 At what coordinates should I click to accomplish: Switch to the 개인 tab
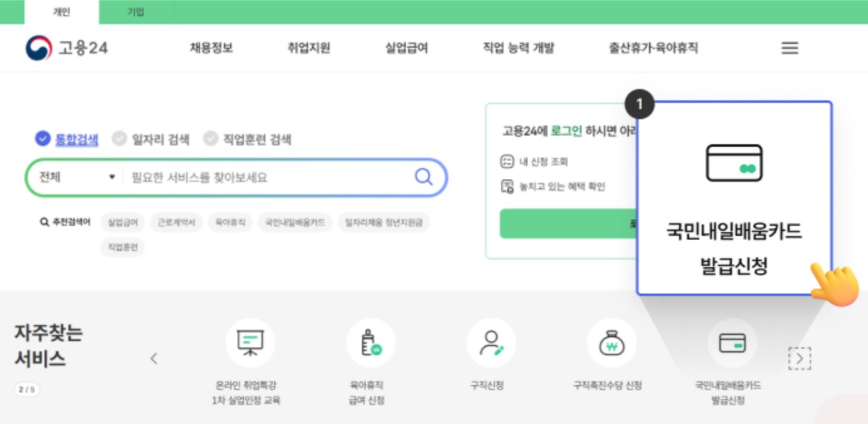coord(61,12)
